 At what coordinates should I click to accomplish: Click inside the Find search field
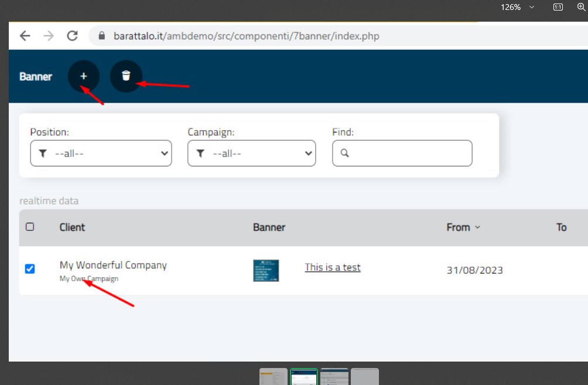[408, 153]
